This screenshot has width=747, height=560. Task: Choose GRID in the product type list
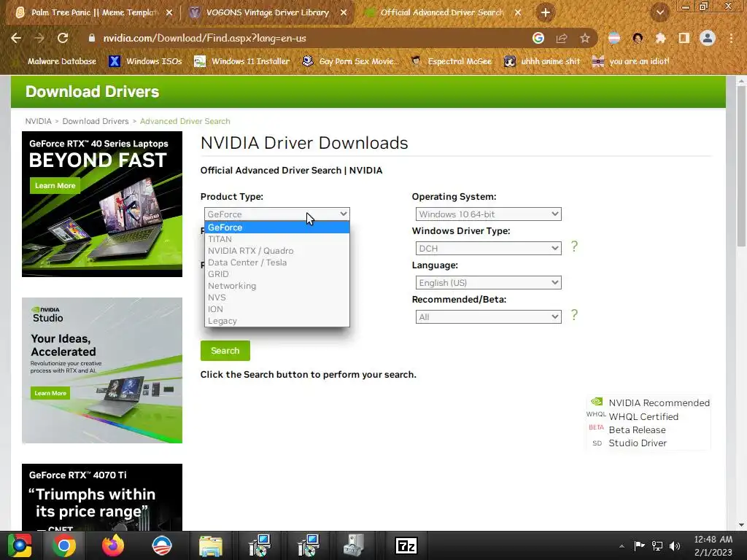pyautogui.click(x=276, y=274)
